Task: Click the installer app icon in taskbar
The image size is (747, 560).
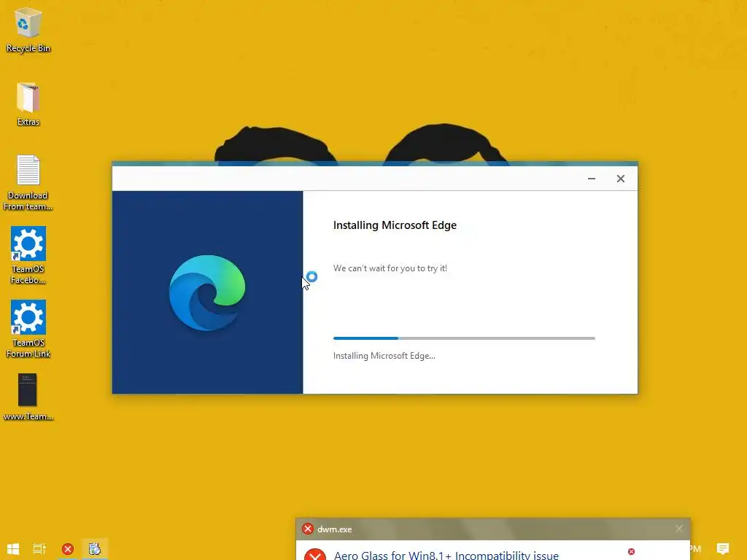Action: [94, 549]
